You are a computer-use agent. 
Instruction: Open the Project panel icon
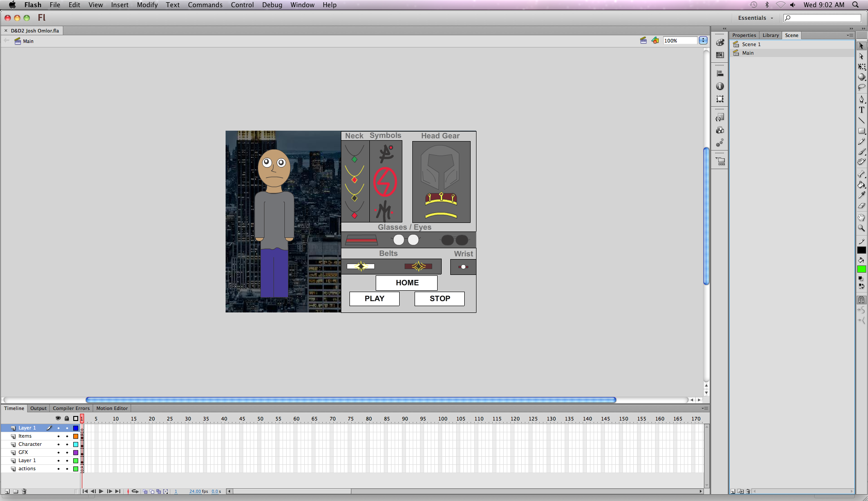tap(720, 161)
